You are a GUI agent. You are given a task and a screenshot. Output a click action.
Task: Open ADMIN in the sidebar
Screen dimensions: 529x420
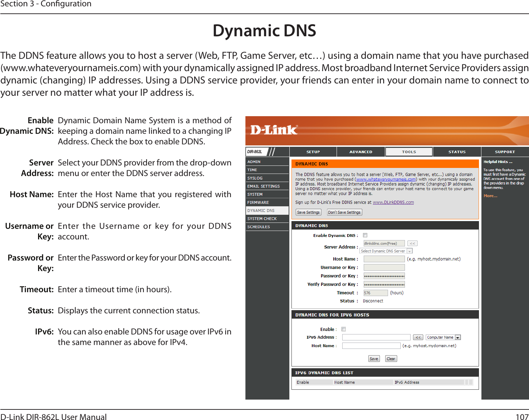click(267, 162)
